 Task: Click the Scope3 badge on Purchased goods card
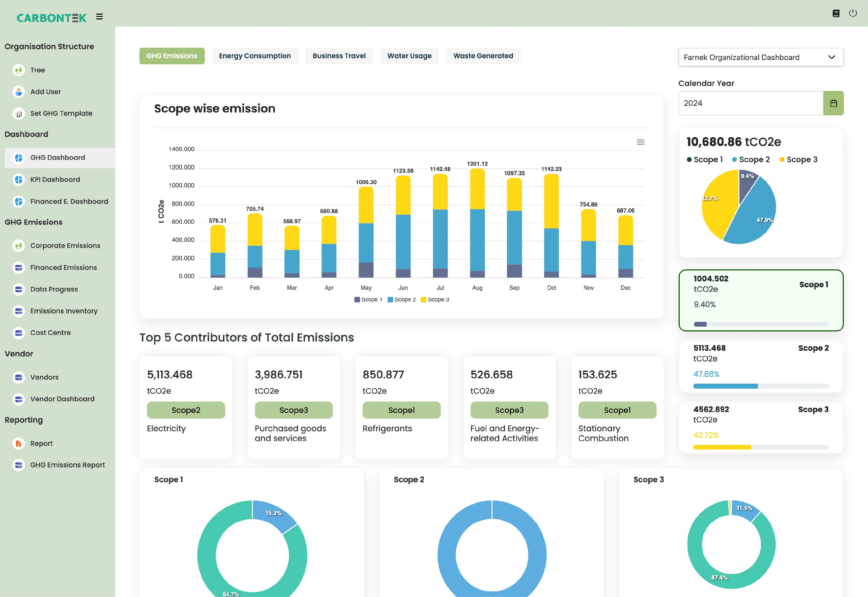[294, 410]
